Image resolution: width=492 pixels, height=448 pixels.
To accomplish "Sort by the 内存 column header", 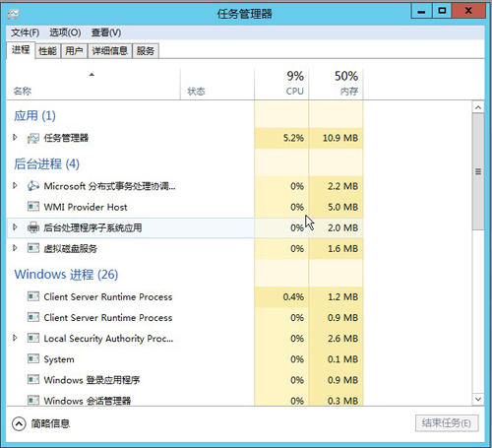I will [336, 84].
